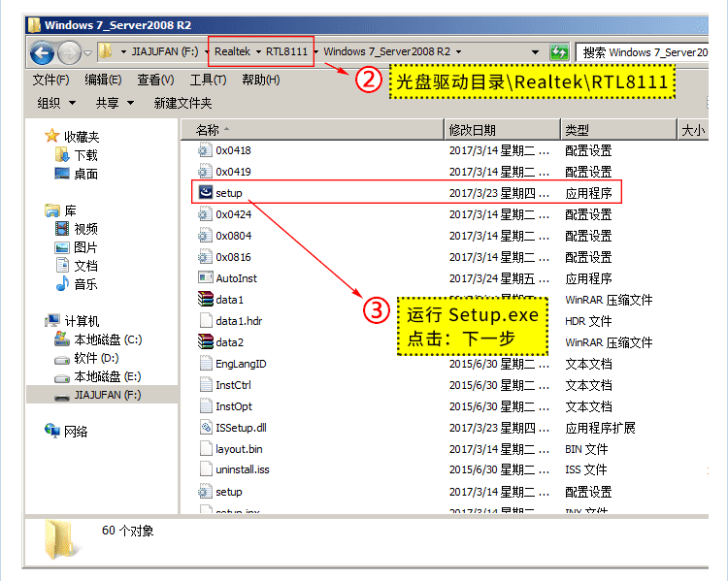Click 新建文件夹 button
Viewport: 728px width, 581px height.
[182, 103]
